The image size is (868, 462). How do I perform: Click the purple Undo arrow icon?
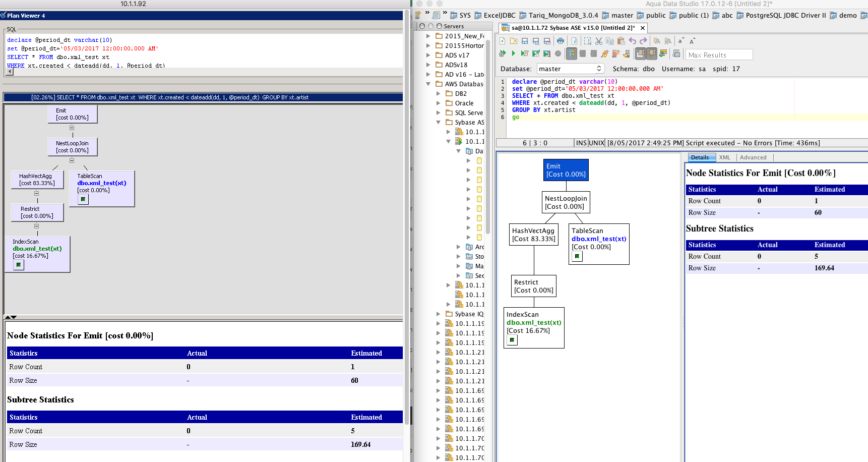[632, 41]
